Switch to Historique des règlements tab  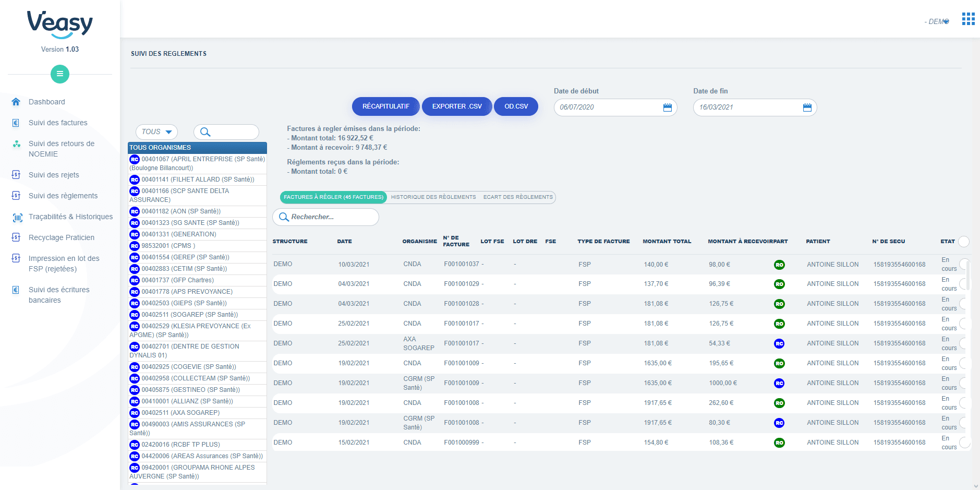coord(433,197)
